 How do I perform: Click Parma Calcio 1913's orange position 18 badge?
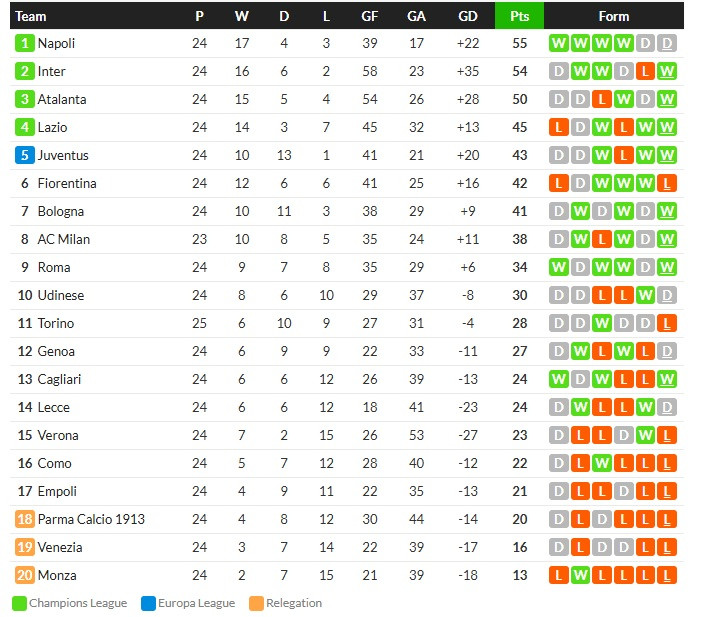pyautogui.click(x=24, y=519)
